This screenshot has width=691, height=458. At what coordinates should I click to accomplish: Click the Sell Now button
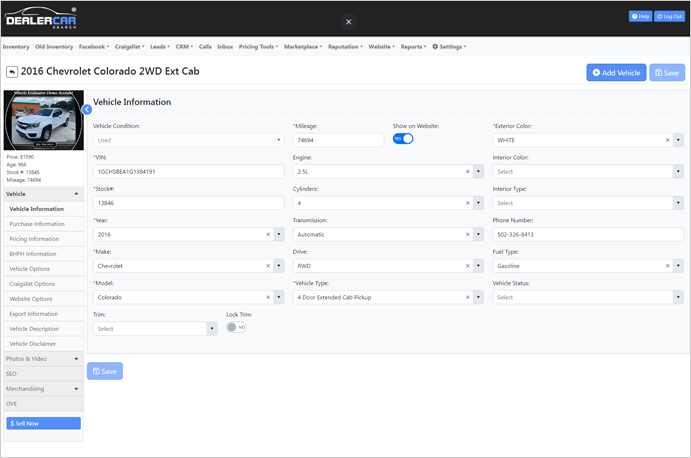[x=43, y=424]
